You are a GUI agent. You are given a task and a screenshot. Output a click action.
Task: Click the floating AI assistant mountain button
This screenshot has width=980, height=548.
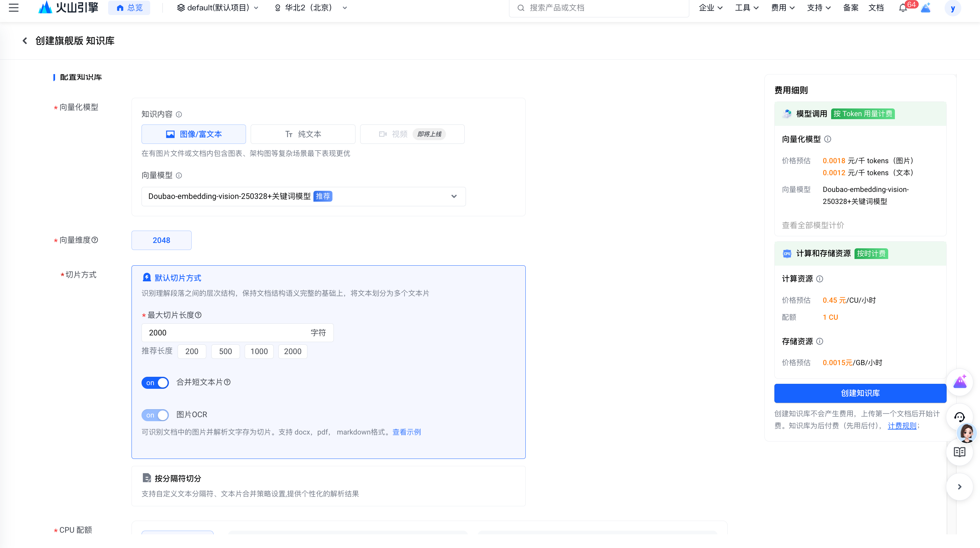point(960,382)
